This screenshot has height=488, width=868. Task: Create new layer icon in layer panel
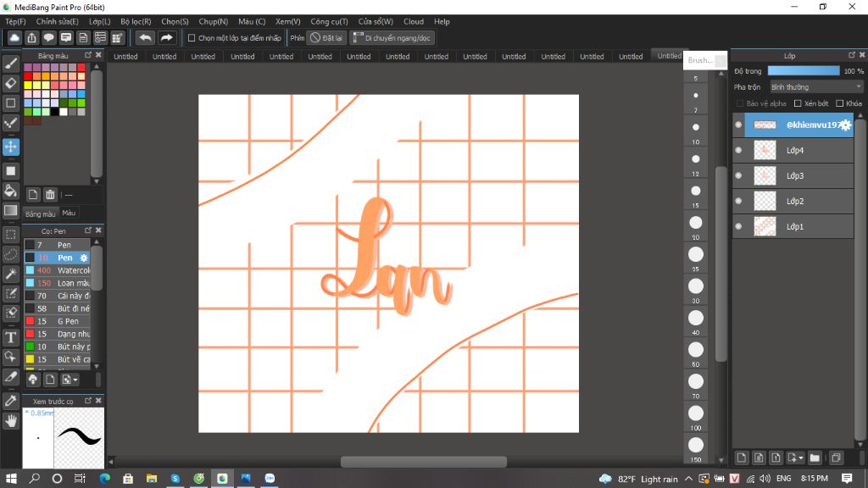point(741,457)
